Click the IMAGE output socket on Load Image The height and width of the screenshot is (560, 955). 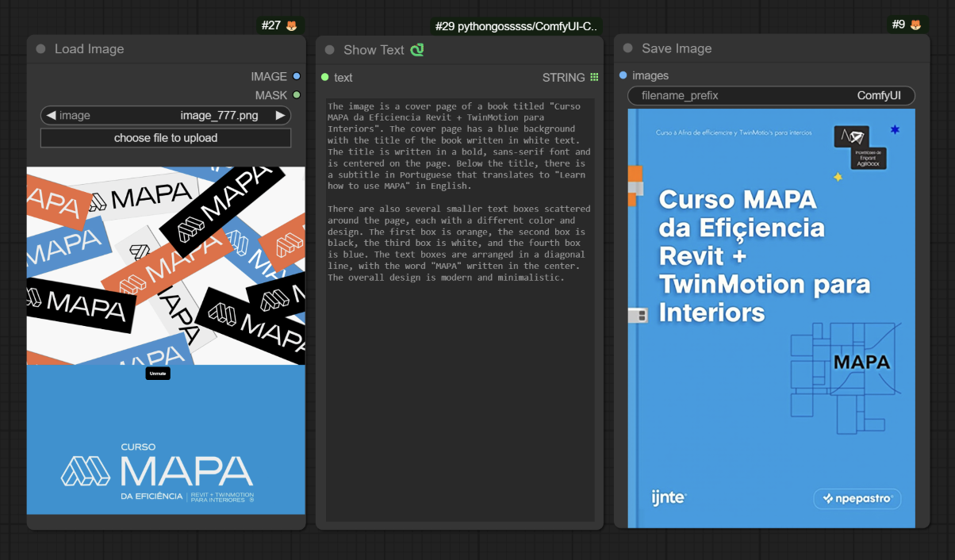click(x=297, y=76)
